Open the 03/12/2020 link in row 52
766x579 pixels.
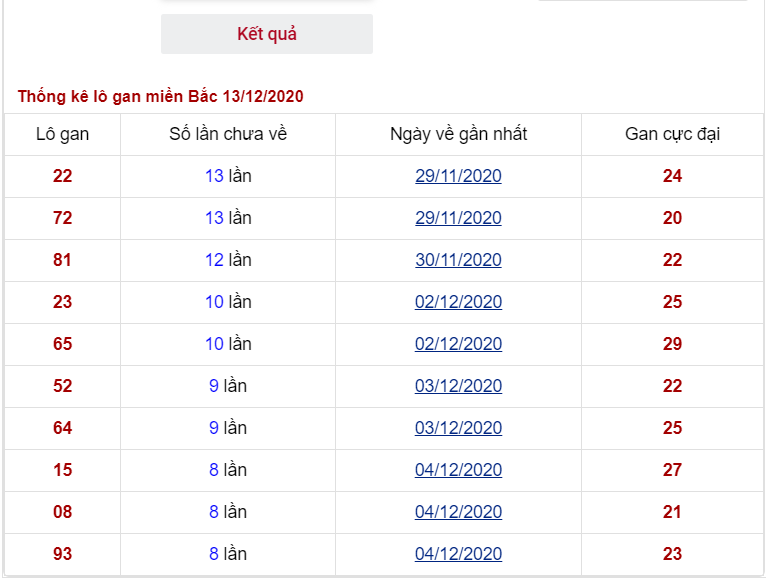point(458,386)
